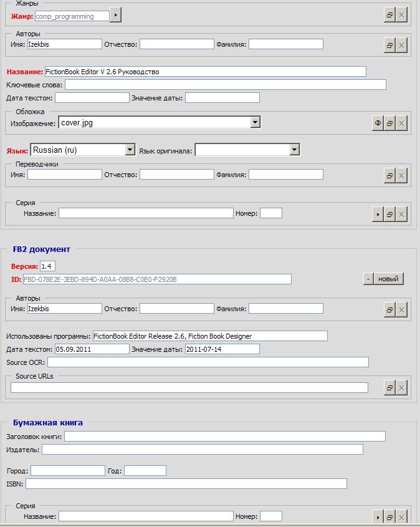420x527 pixels.
Task: Click the duplicate button in the Жанры row
Action: click(x=389, y=16)
